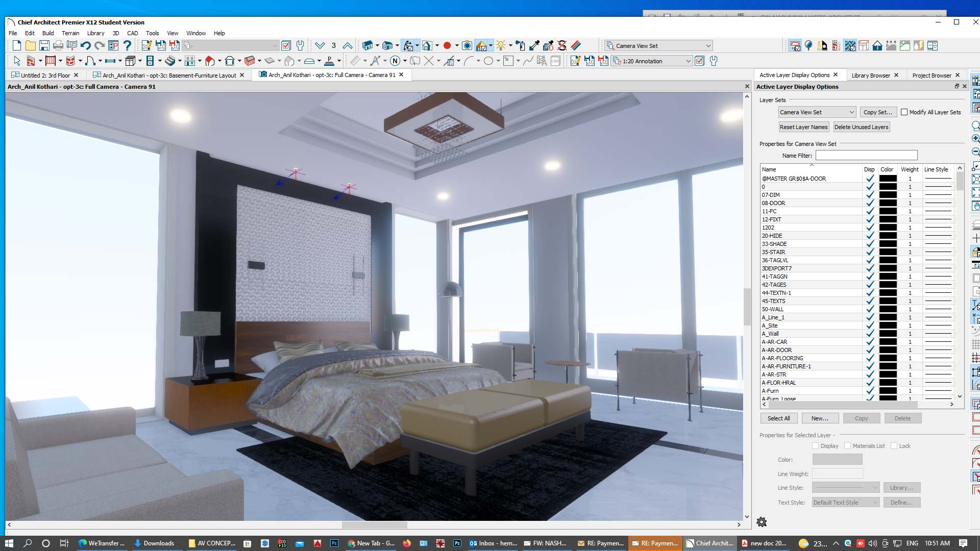Open the 1:20 Annotation set dropdown
The height and width of the screenshot is (551, 980).
point(688,61)
